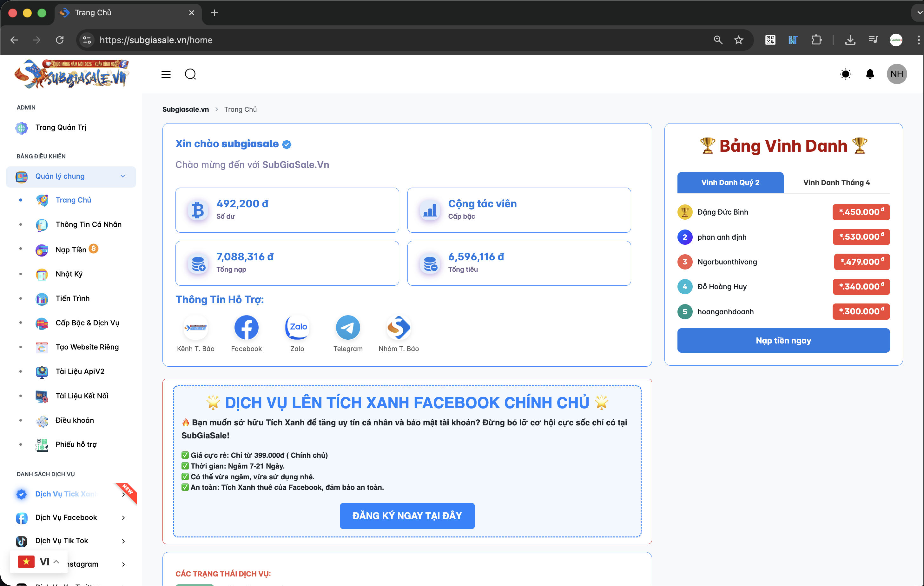Click hoanganhdoanh leaderboard name
Viewport: 924px width, 586px height.
click(725, 311)
